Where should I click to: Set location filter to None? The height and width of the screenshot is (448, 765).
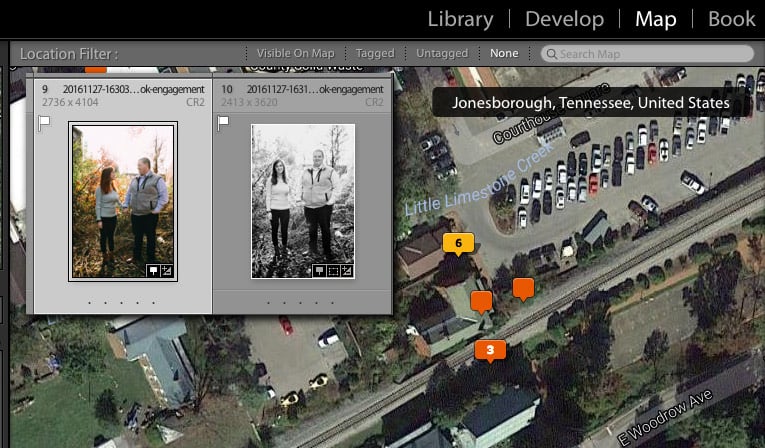[504, 53]
